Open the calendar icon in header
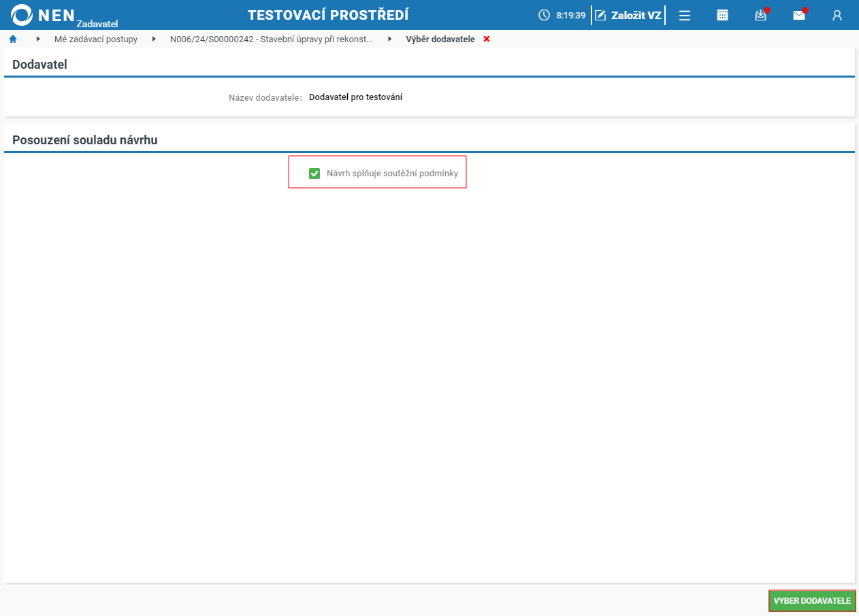859x616 pixels. click(x=723, y=15)
